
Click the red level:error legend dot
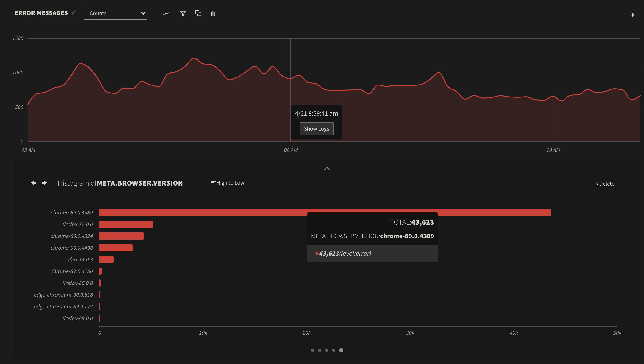[317, 253]
